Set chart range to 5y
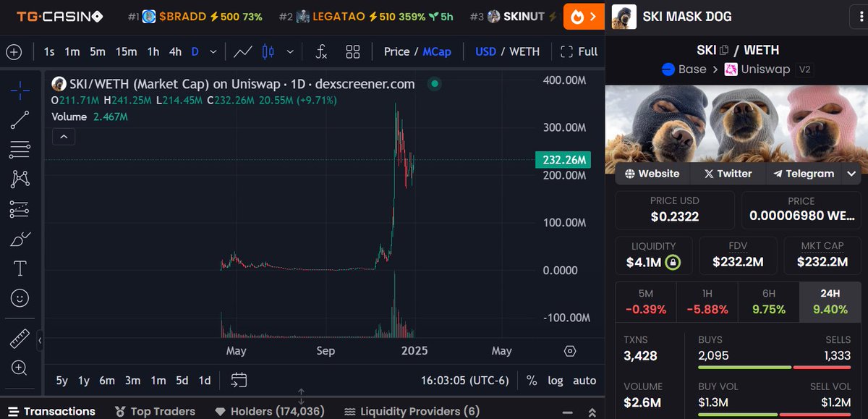The image size is (868, 419). 62,381
